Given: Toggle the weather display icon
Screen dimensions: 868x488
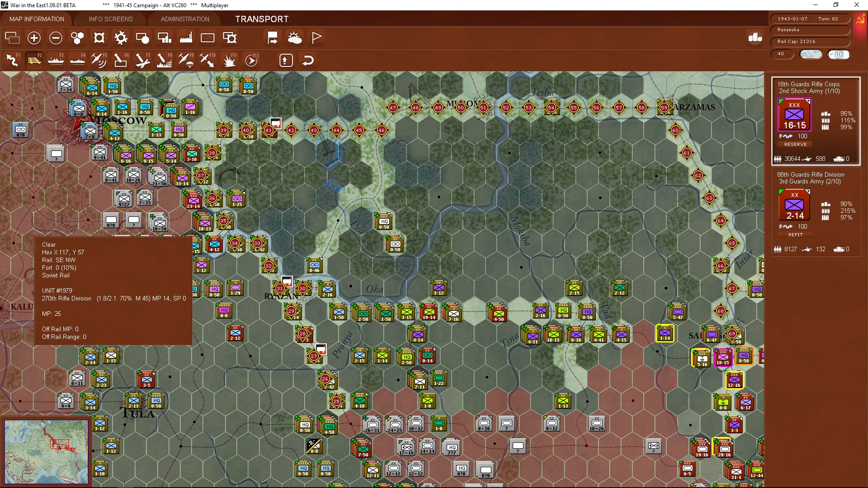Looking at the screenshot, I should [295, 38].
